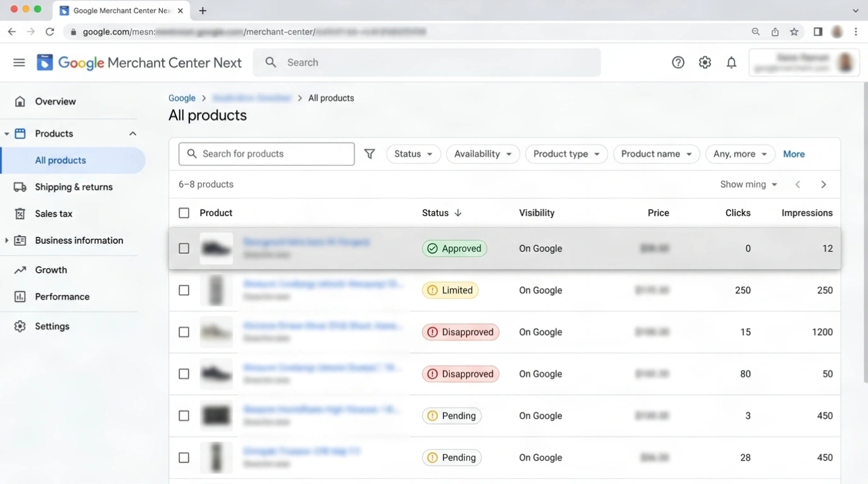Go to previous page of products

point(798,185)
